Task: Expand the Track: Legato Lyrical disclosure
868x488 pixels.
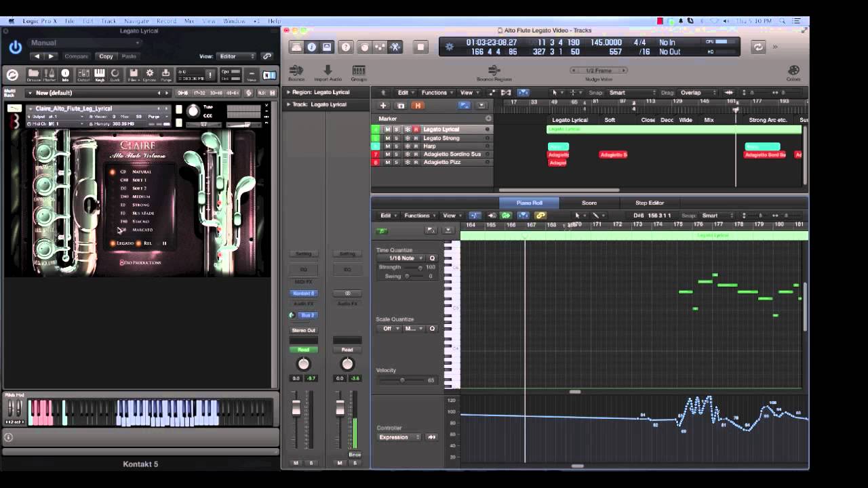Action: [288, 104]
